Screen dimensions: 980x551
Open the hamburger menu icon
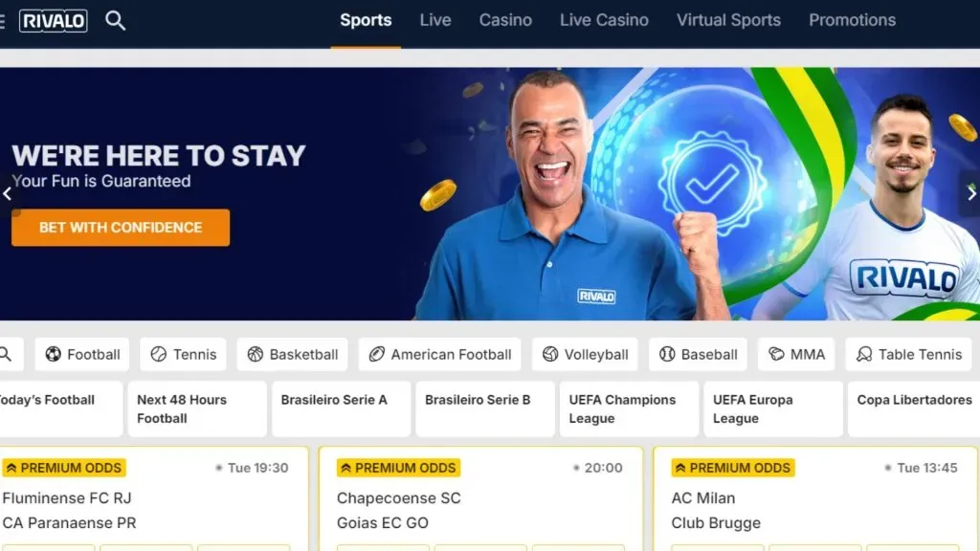coord(3,21)
